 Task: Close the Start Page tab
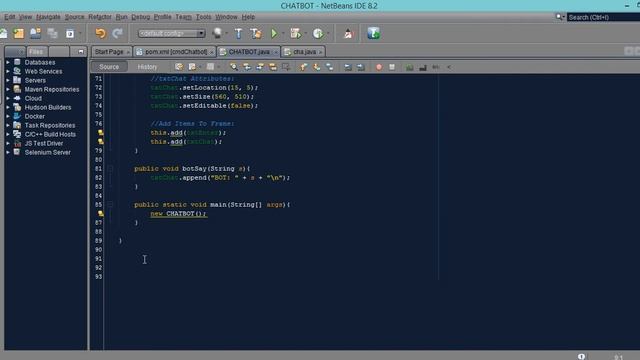[x=128, y=52]
